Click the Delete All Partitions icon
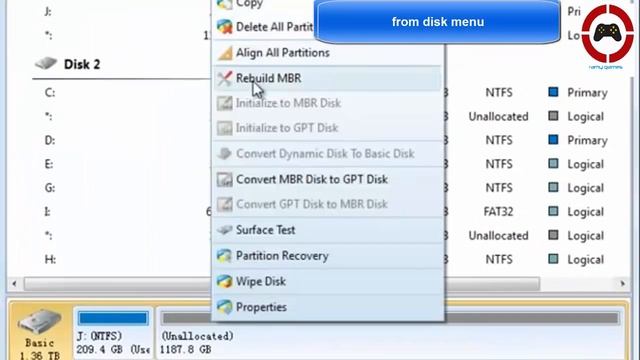The image size is (640, 360). click(x=224, y=27)
